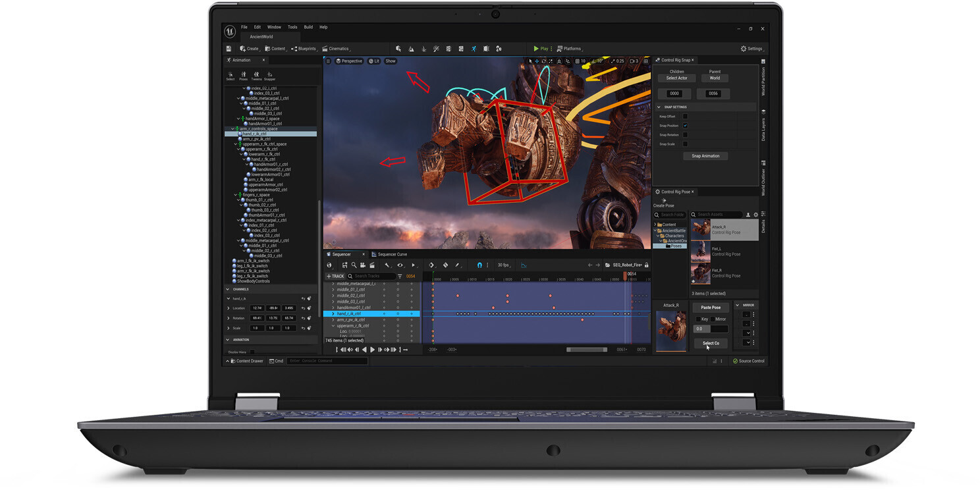Click the Snap Animation button
Screen dimensions: 980x490
[705, 156]
